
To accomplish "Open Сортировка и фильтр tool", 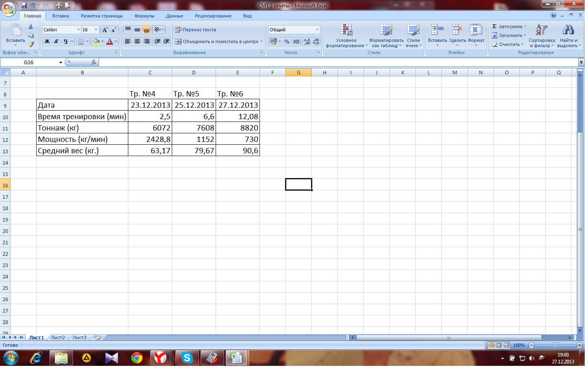I will 542,36.
